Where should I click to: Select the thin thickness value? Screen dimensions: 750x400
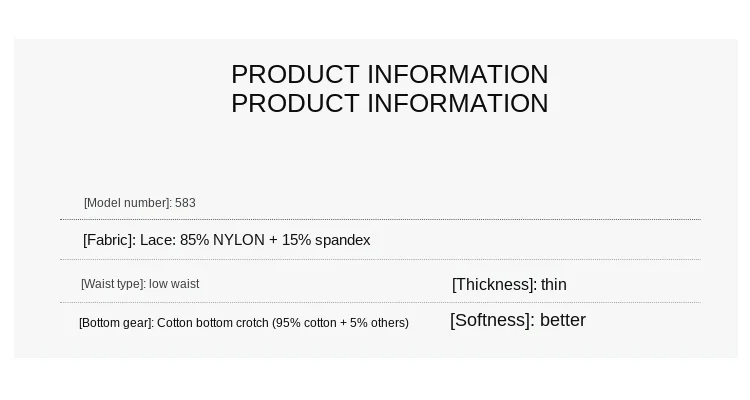[553, 284]
